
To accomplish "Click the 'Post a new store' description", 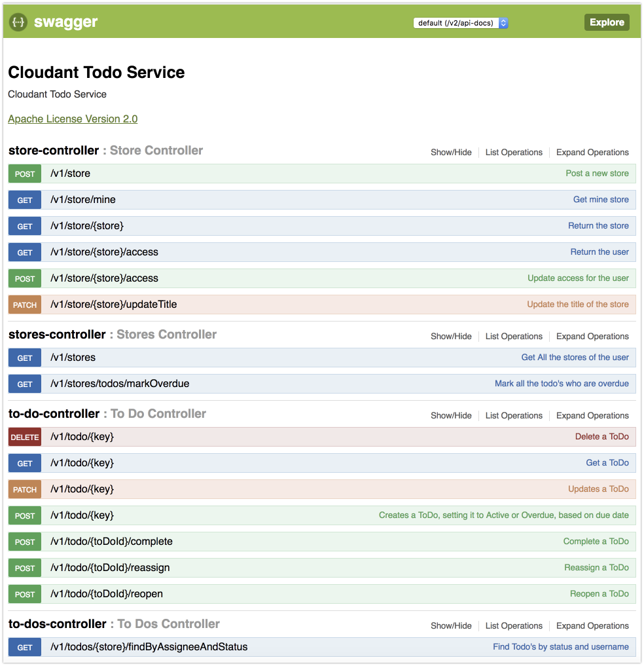I will [x=597, y=174].
